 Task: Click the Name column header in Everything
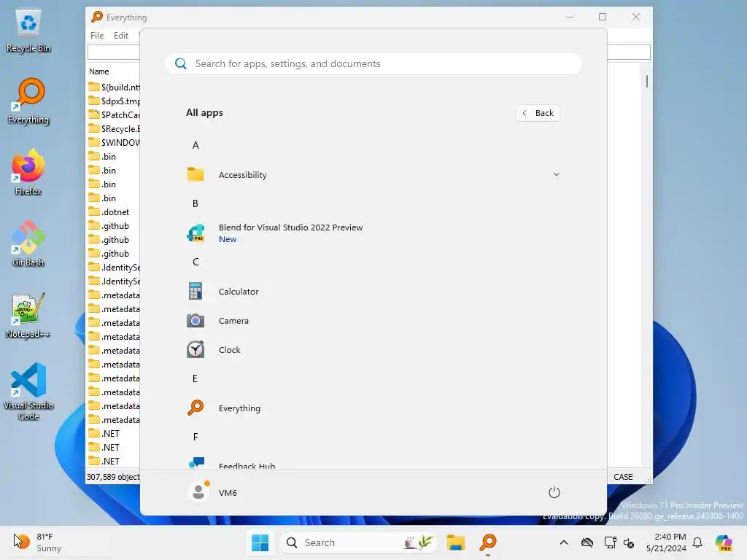(99, 71)
